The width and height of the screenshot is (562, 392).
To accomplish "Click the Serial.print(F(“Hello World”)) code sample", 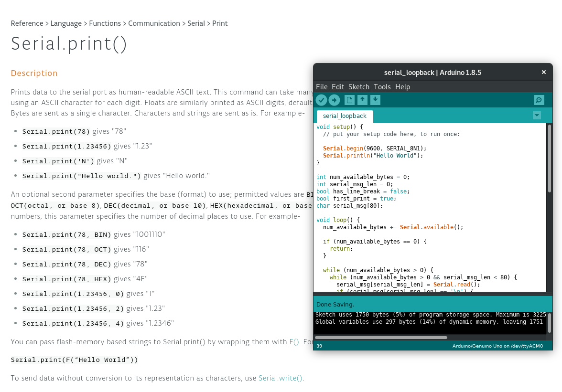I will click(74, 360).
